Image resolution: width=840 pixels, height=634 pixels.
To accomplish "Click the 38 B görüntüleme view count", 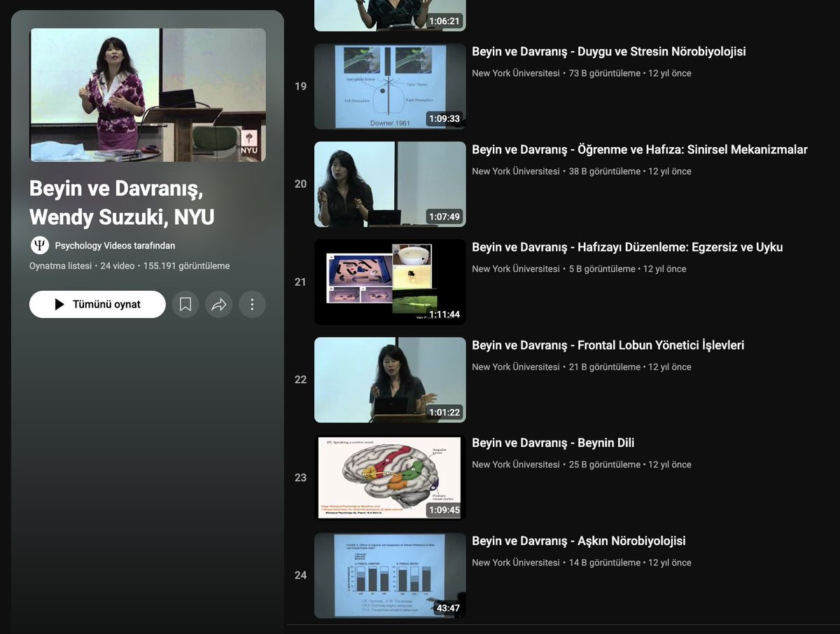I will (x=605, y=172).
